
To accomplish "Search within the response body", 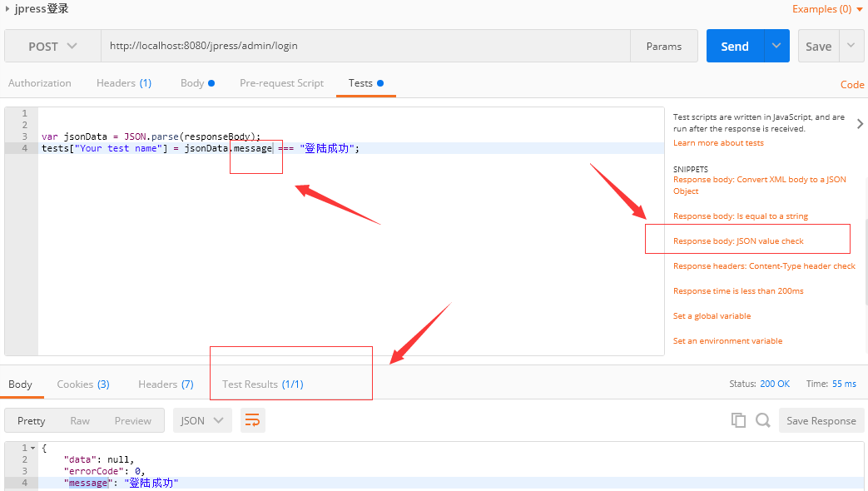I will pyautogui.click(x=763, y=420).
